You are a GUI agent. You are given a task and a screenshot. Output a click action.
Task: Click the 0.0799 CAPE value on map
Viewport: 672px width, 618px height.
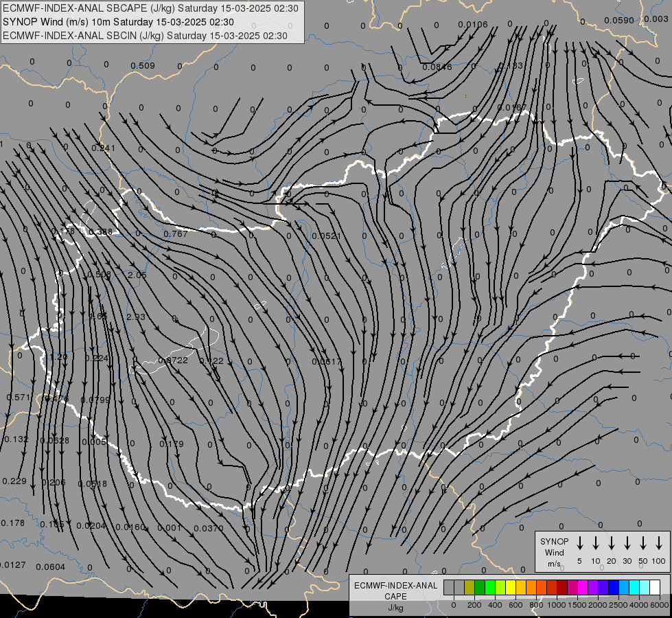click(x=95, y=400)
